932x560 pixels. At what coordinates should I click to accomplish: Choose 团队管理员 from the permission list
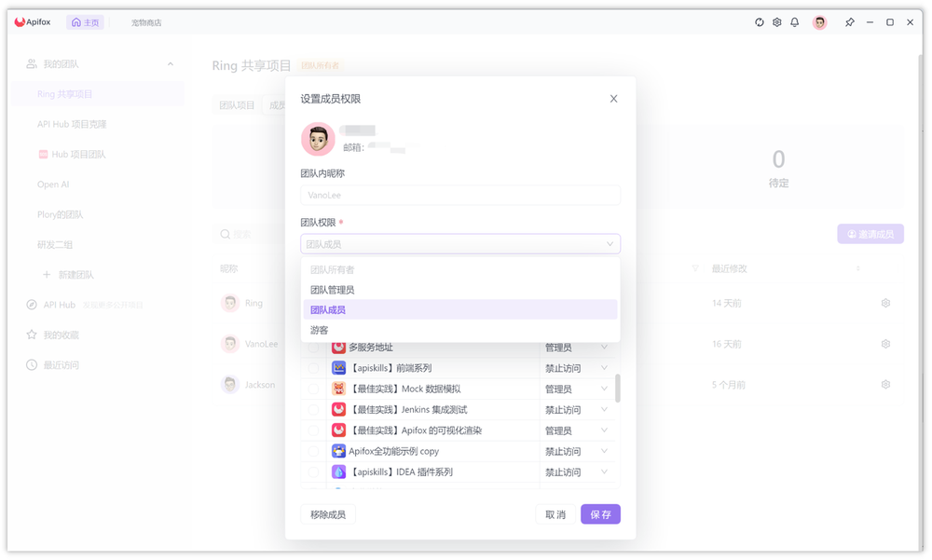pyautogui.click(x=333, y=290)
